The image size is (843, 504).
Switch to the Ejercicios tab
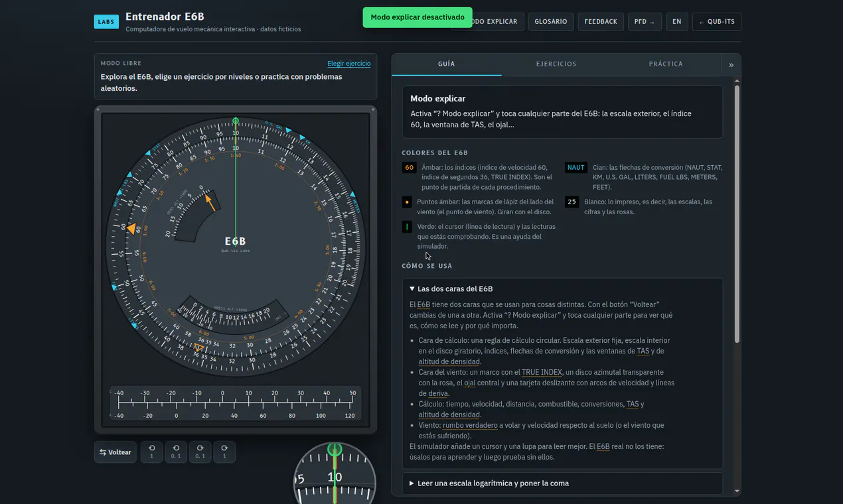[556, 64]
